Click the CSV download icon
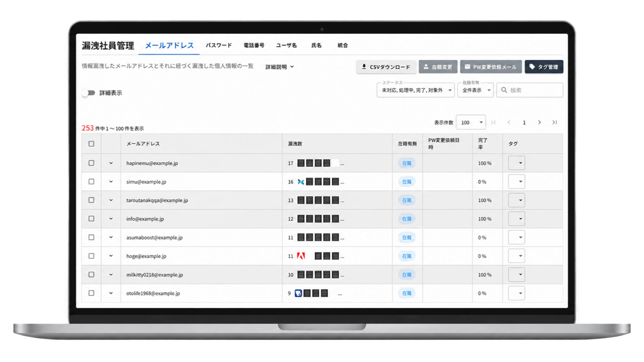This screenshot has width=644, height=362. (364, 67)
